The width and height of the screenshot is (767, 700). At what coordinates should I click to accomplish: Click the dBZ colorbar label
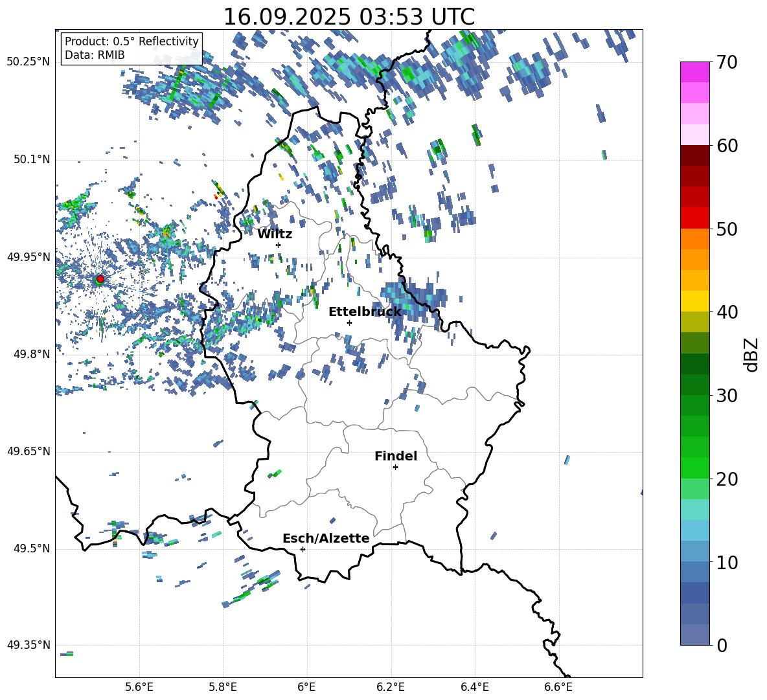pos(752,355)
